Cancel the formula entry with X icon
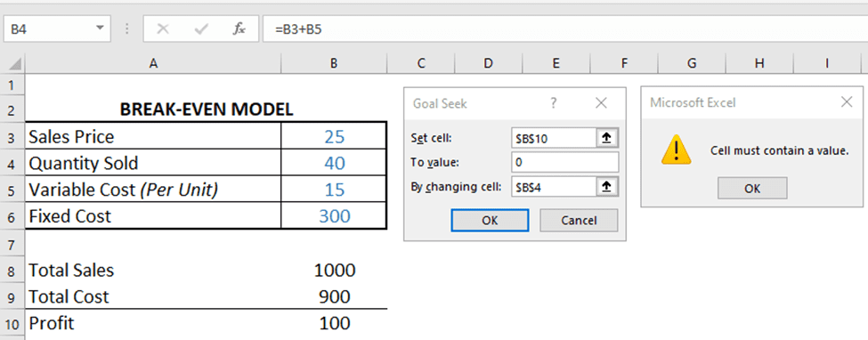This screenshot has width=868, height=340. 163,28
